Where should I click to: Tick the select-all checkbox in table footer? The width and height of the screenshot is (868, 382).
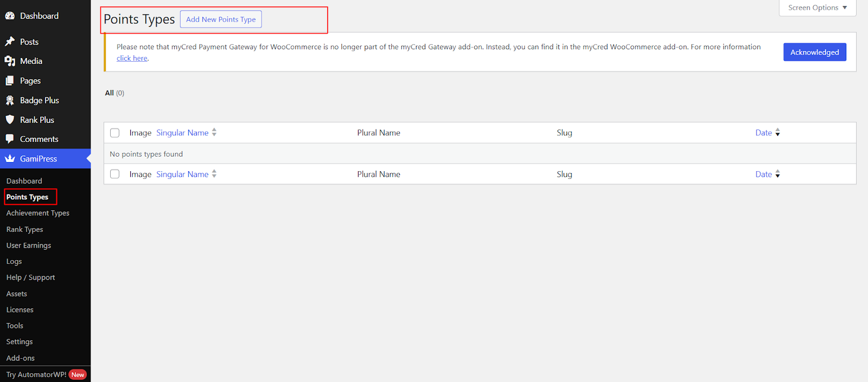114,174
